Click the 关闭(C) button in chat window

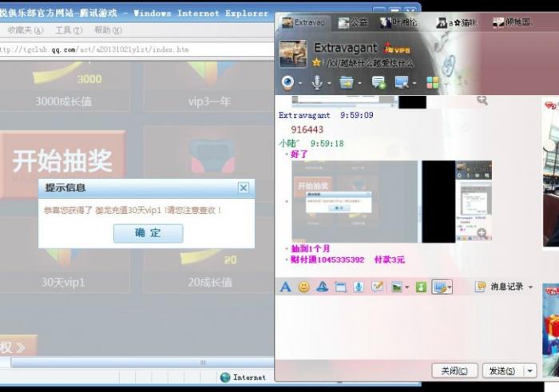tap(454, 371)
